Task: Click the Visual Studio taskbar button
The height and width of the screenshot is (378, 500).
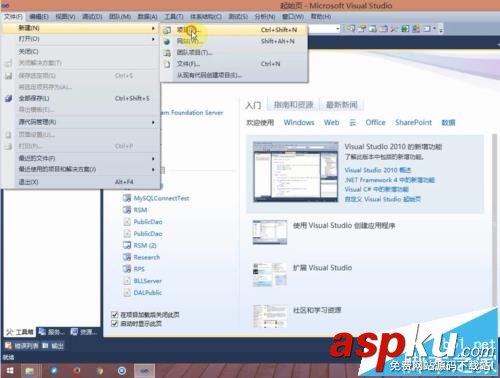Action: click(144, 371)
